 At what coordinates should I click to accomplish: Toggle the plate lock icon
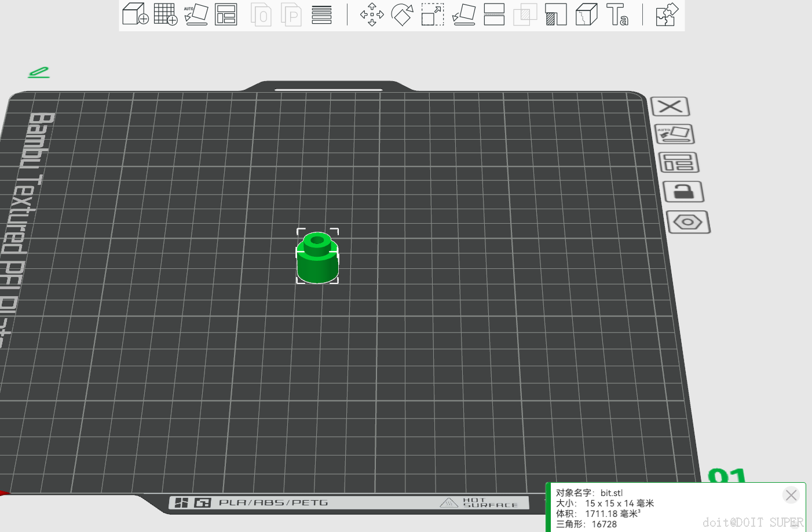[x=683, y=191]
